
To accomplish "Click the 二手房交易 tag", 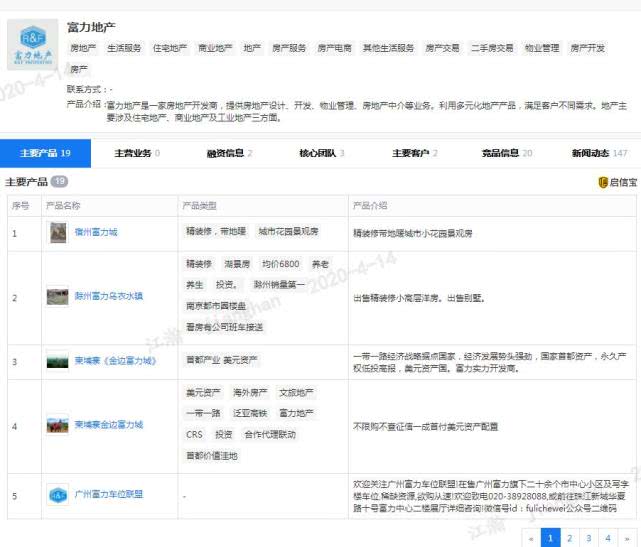I will [492, 48].
